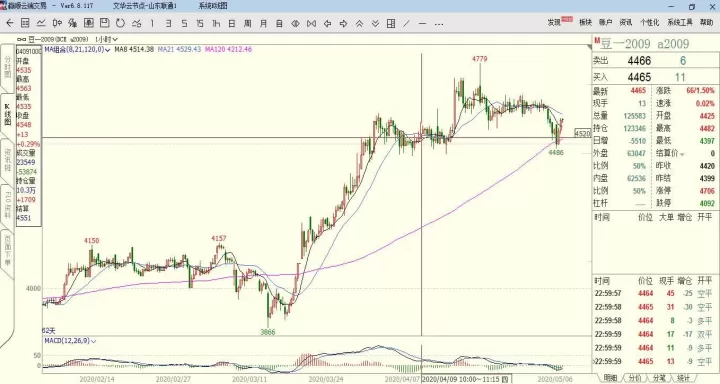Screen dimensions: 720x384
Task: Open the 明细 tab at bottom right
Action: 610,378
